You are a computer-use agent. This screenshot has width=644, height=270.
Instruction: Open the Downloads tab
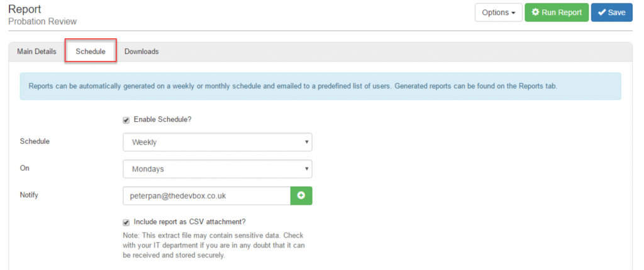click(142, 51)
